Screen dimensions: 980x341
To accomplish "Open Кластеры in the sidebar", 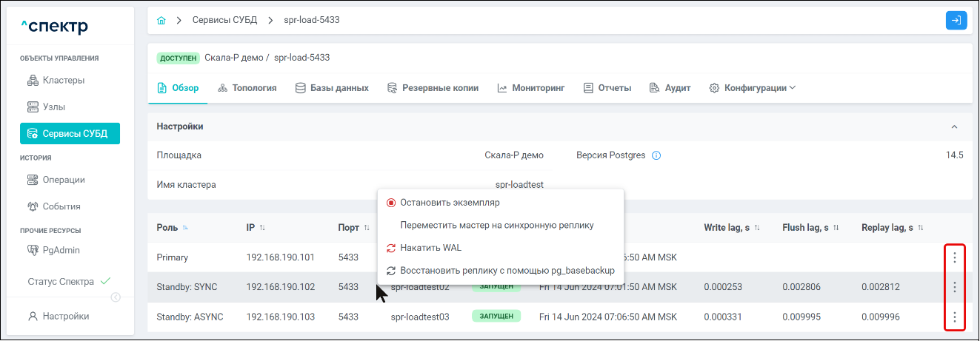I will tap(63, 80).
